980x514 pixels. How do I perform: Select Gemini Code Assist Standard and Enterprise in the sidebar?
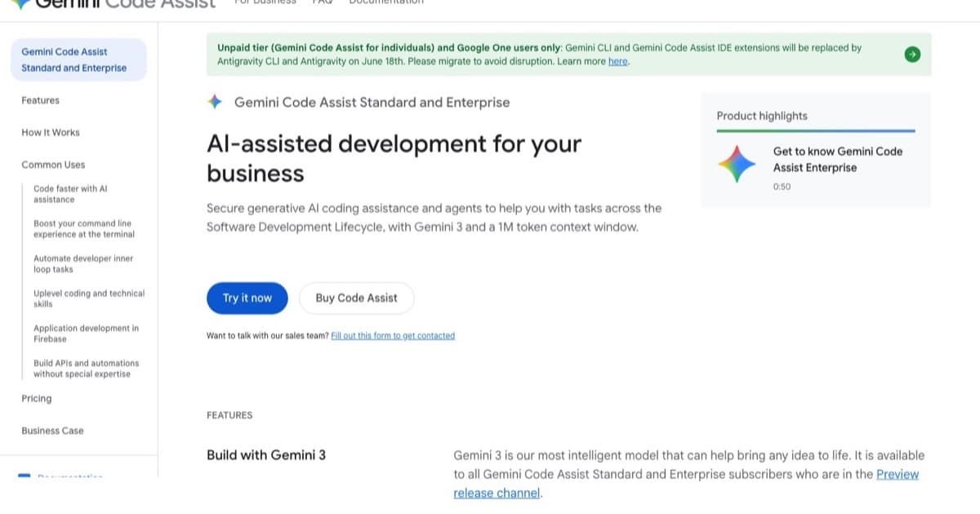pyautogui.click(x=78, y=60)
